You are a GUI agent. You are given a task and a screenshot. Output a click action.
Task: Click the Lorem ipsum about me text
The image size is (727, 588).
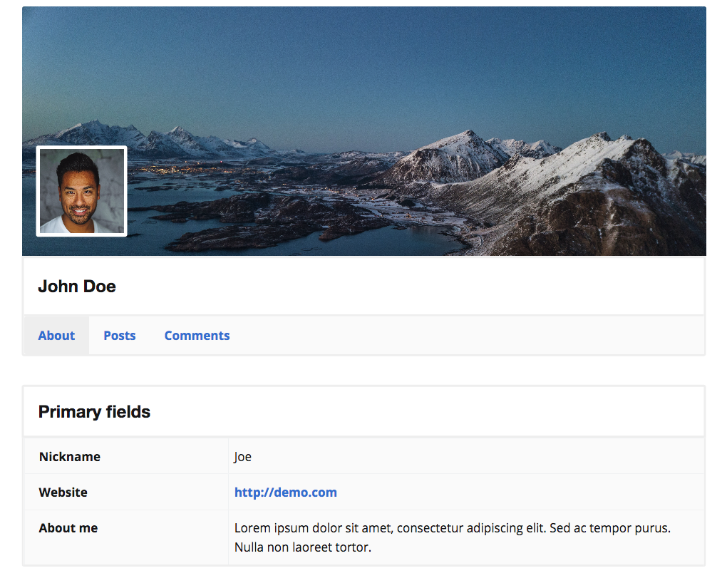pos(452,537)
